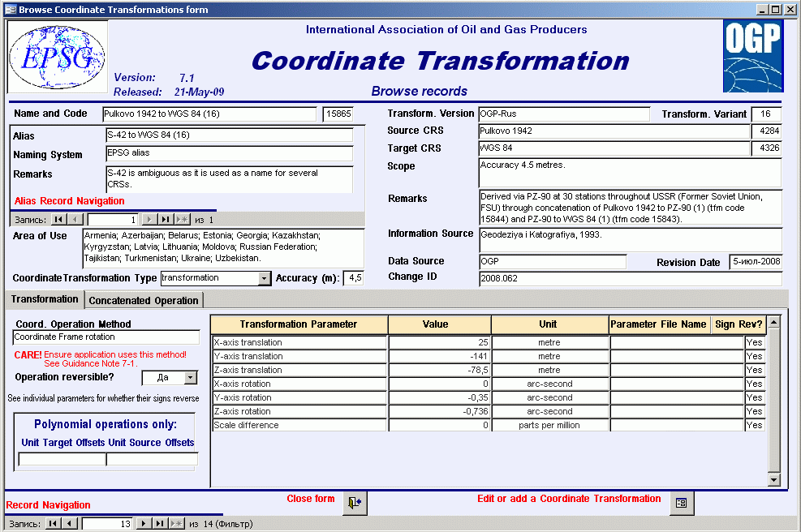
Task: Go to previous record in bottom navigation bar
Action: click(x=70, y=524)
